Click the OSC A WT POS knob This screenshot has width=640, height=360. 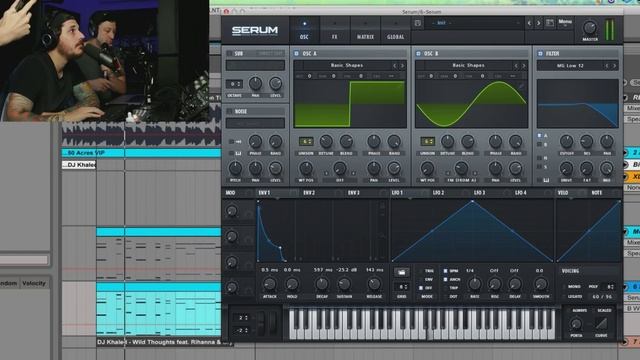tap(306, 168)
